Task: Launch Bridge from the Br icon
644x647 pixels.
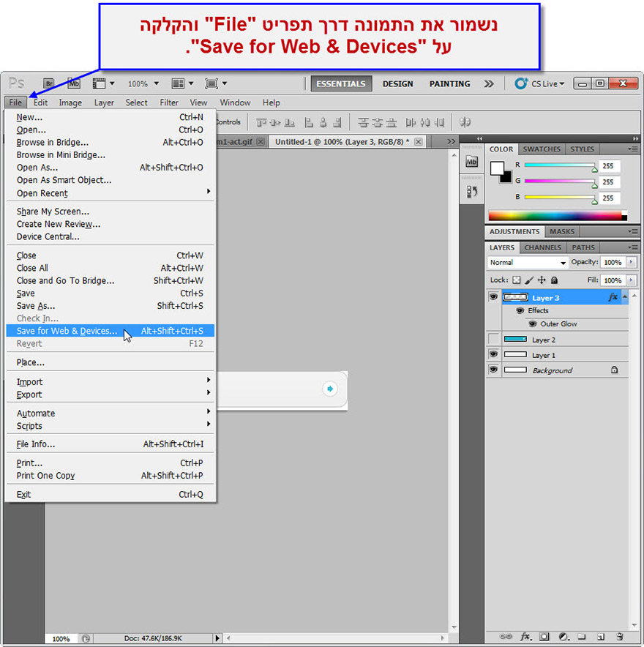Action: pyautogui.click(x=49, y=83)
